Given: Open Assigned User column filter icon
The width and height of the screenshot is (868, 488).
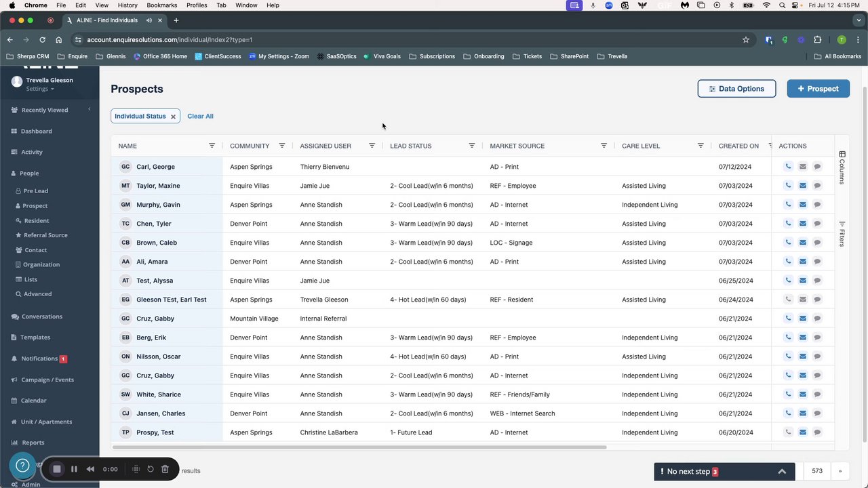Looking at the screenshot, I should (x=372, y=146).
